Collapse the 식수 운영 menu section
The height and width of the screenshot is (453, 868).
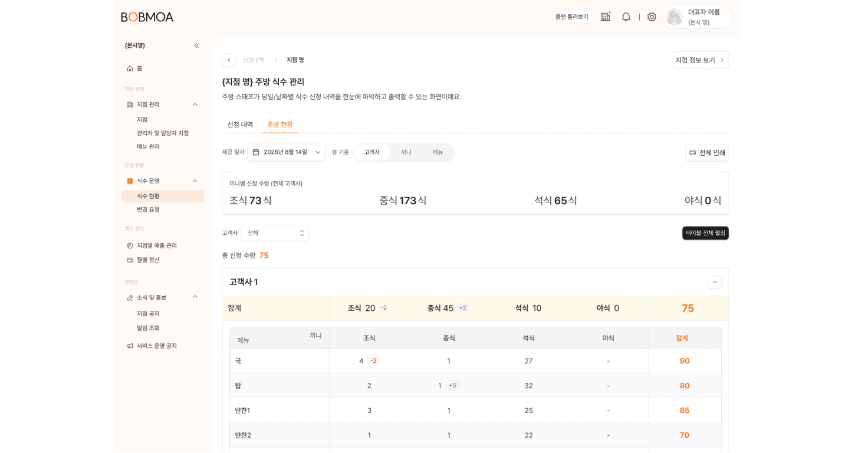[x=195, y=181]
